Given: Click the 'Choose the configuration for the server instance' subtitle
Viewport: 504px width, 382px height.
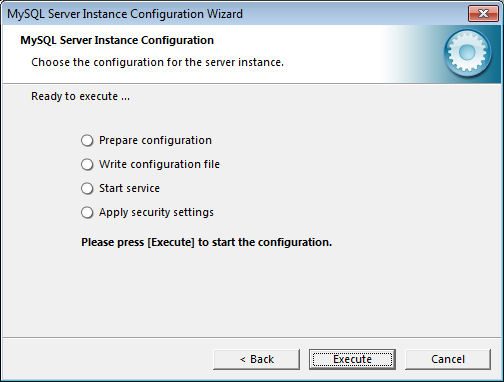Looking at the screenshot, I should click(157, 62).
